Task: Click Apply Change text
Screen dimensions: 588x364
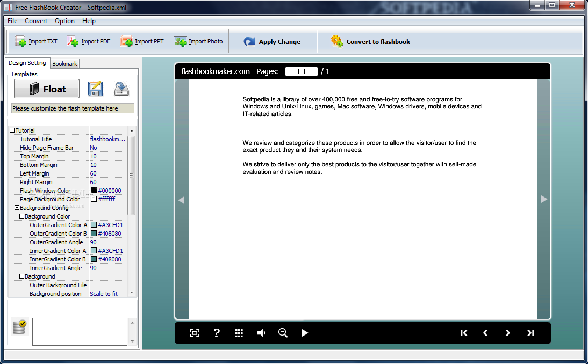Action: [x=279, y=42]
